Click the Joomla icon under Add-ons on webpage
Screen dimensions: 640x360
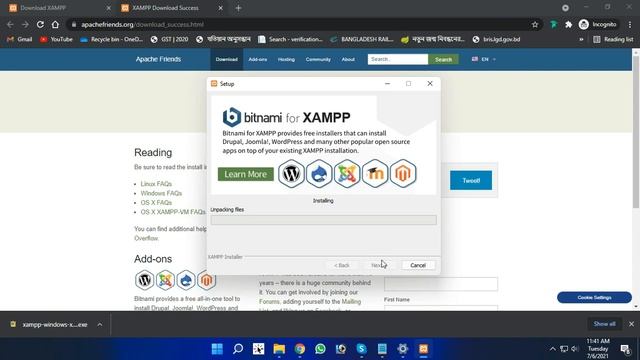pyautogui.click(x=165, y=280)
